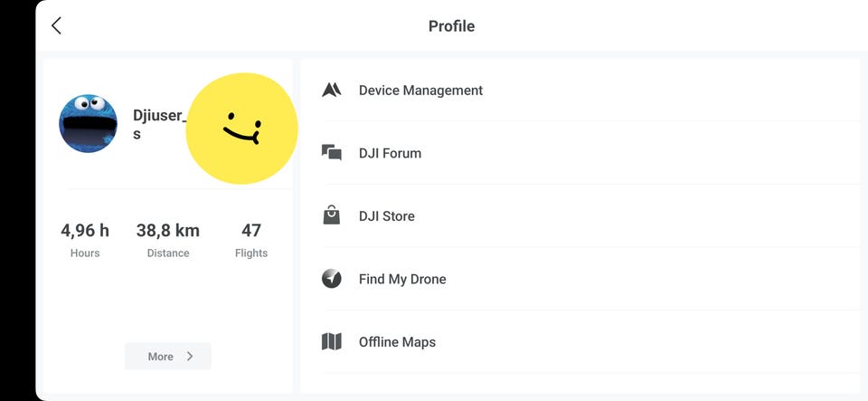This screenshot has width=868, height=401.
Task: Click the DJI Forum chat bubbles icon
Action: tap(332, 152)
